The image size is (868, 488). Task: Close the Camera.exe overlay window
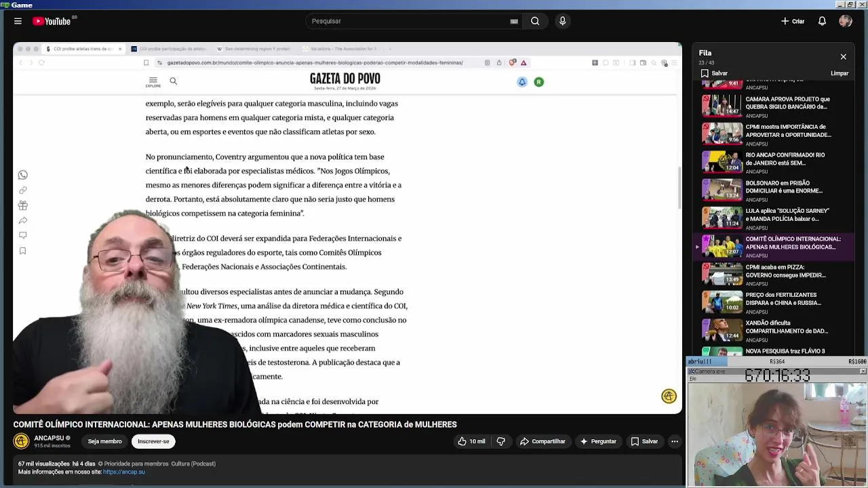[x=863, y=371]
